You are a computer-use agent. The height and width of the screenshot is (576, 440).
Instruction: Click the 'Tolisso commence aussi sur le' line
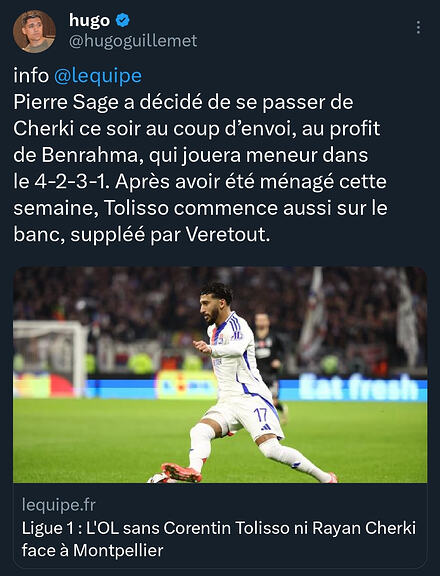pyautogui.click(x=201, y=208)
